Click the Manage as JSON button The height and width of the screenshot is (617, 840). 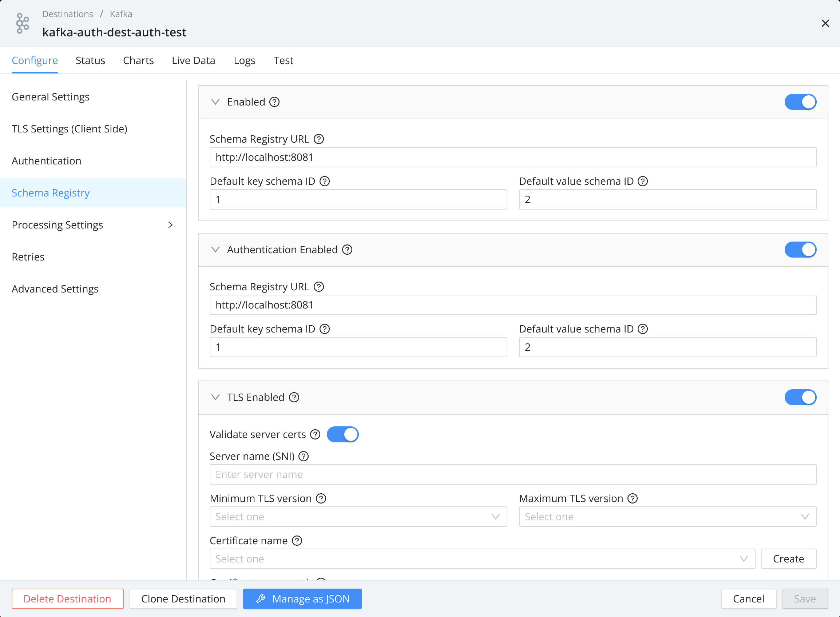click(x=302, y=599)
